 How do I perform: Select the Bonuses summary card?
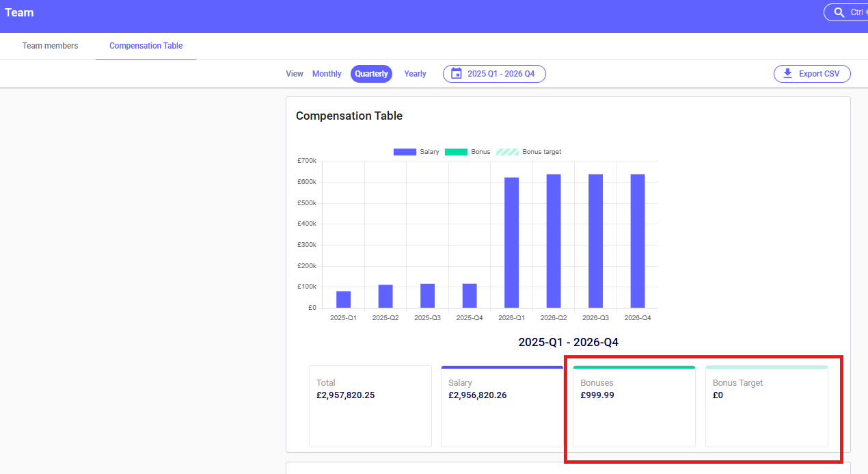(x=634, y=406)
